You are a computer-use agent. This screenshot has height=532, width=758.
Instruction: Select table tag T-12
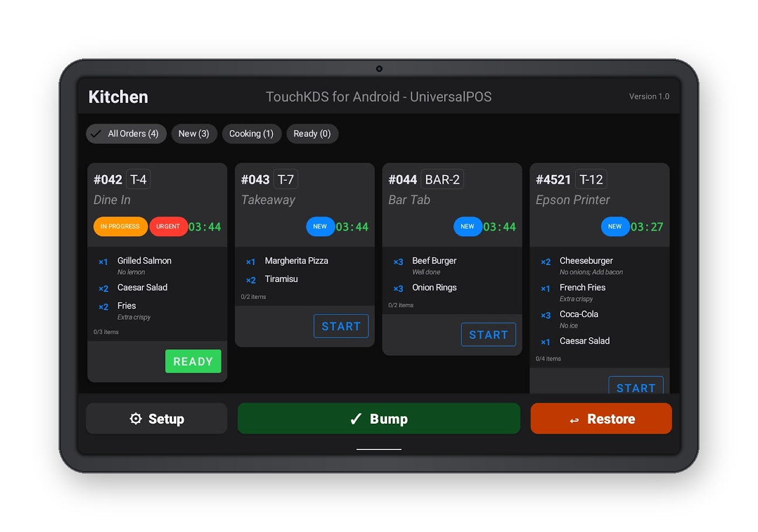click(x=591, y=180)
